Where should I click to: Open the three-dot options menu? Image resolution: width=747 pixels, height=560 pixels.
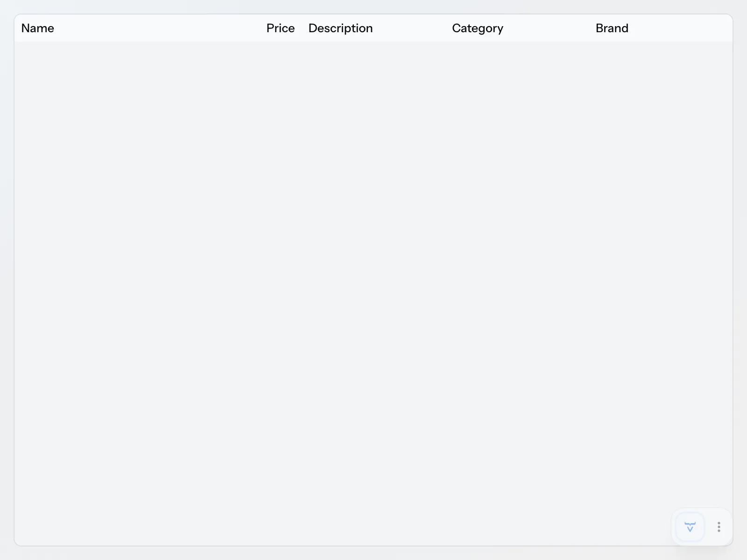pos(719,527)
